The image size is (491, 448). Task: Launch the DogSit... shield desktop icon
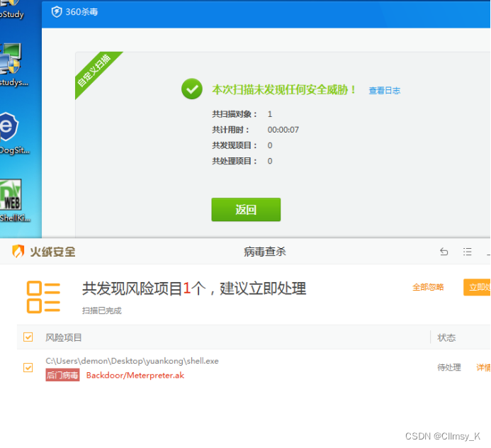coord(9,127)
